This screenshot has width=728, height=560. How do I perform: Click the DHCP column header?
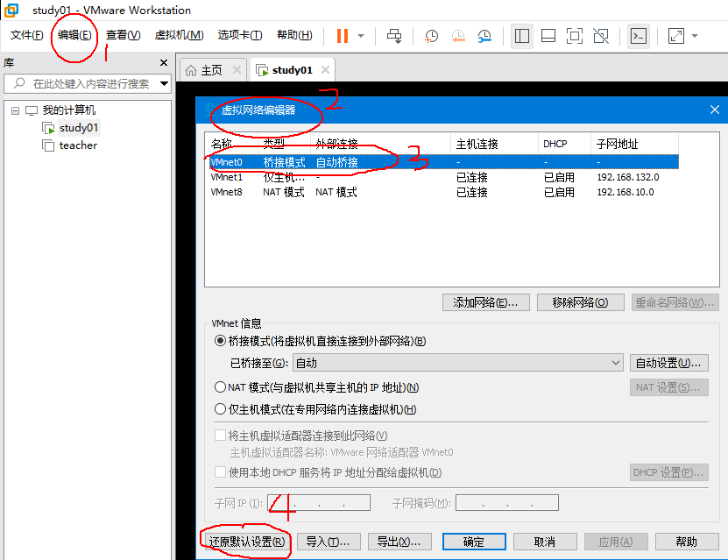pyautogui.click(x=564, y=144)
